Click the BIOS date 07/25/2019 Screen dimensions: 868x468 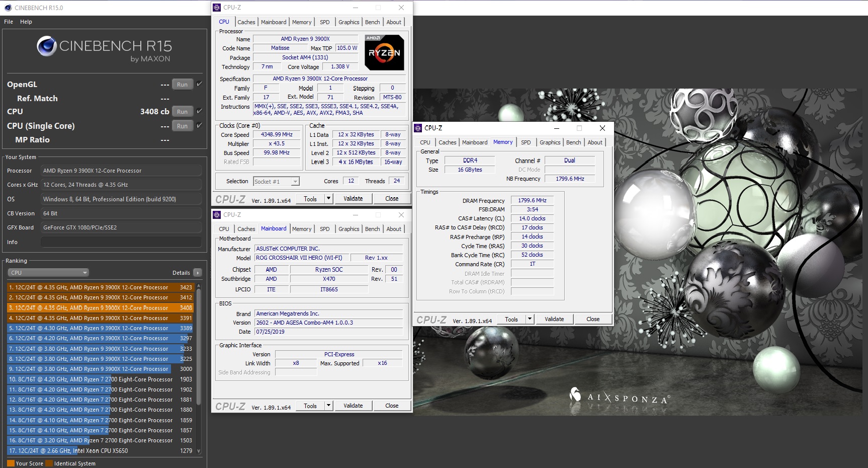[329, 332]
